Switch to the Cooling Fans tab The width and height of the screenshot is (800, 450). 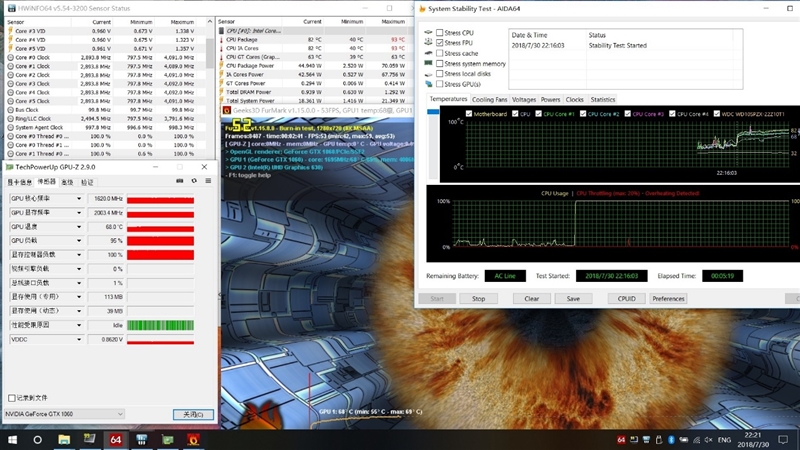click(489, 100)
